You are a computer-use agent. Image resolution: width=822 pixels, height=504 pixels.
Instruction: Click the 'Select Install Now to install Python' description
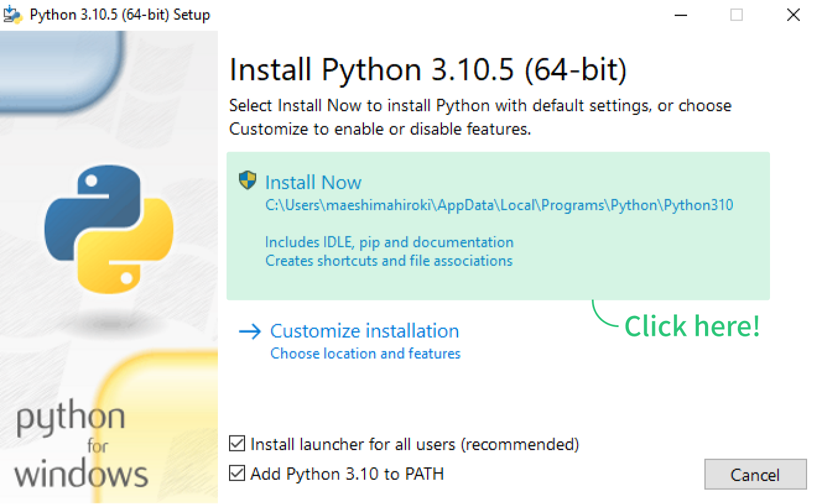tap(480, 117)
